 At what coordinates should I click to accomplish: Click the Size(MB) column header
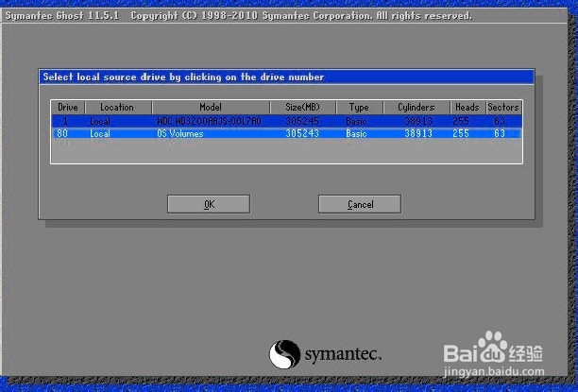point(302,107)
